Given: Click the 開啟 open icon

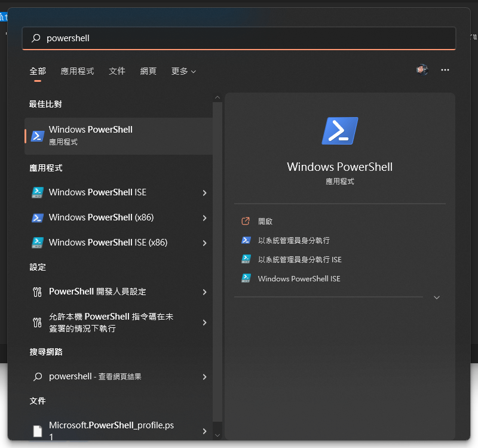Looking at the screenshot, I should (246, 221).
